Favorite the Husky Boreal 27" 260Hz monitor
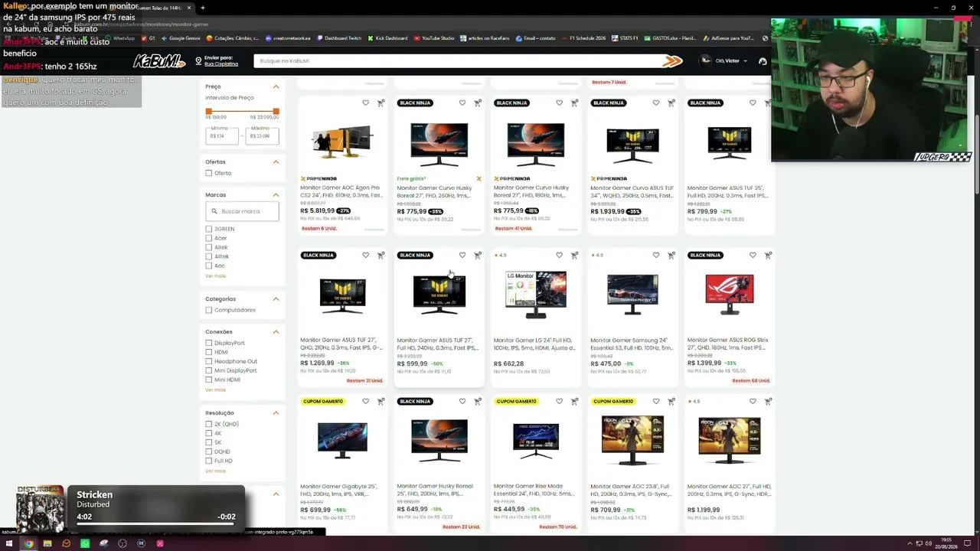980x551 pixels. coord(462,103)
